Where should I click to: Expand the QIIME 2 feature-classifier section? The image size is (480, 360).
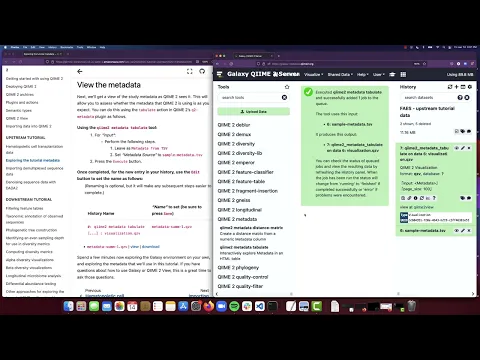pyautogui.click(x=246, y=172)
